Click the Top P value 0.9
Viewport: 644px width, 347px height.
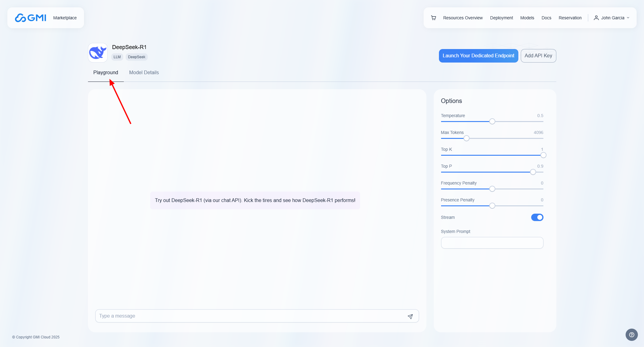[540, 166]
